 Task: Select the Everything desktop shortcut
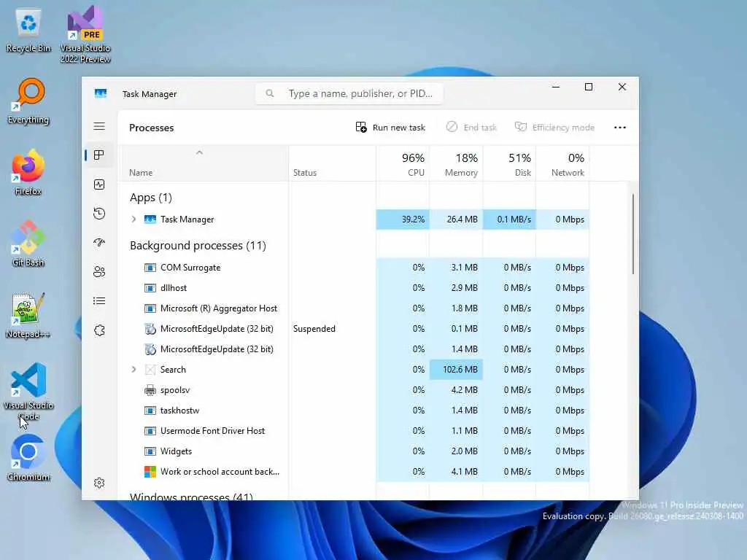coord(28,101)
